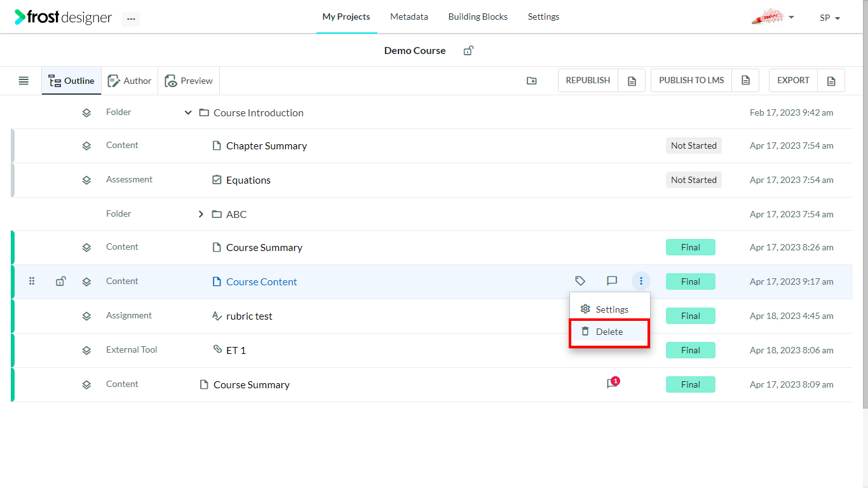Viewport: 868px width, 488px height.
Task: Click the layers icon in Equations row
Action: 86,180
